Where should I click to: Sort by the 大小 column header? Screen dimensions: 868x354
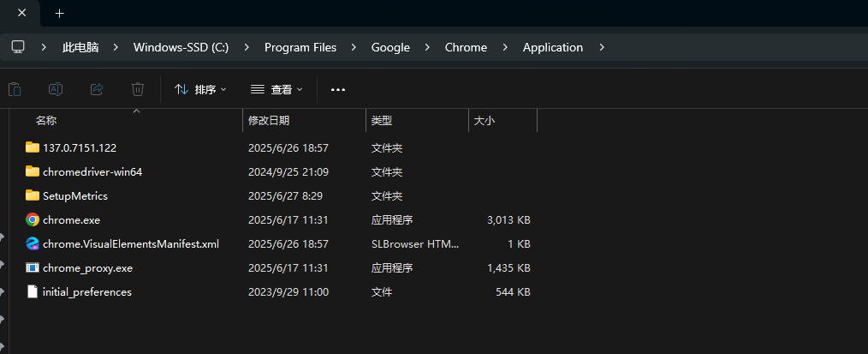click(x=485, y=120)
